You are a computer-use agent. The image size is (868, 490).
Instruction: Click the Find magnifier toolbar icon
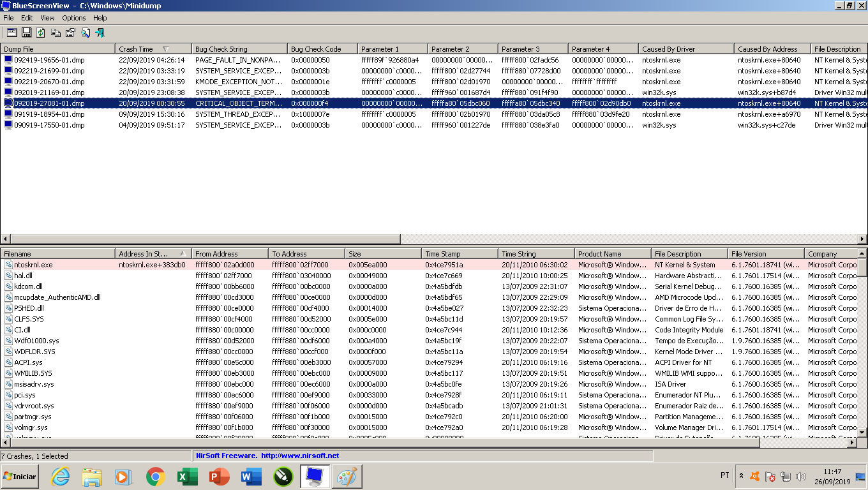click(85, 33)
